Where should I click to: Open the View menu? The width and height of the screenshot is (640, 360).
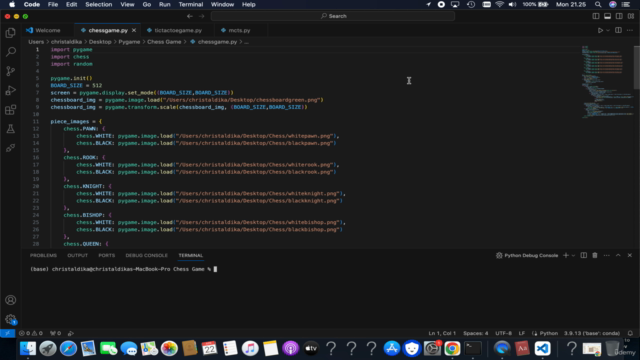tap(127, 4)
